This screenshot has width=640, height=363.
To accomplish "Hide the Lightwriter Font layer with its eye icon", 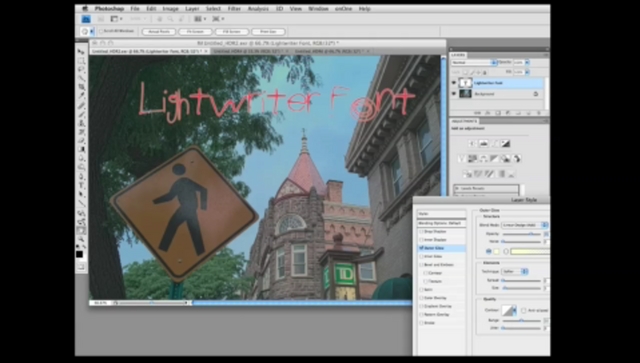I will coord(453,83).
